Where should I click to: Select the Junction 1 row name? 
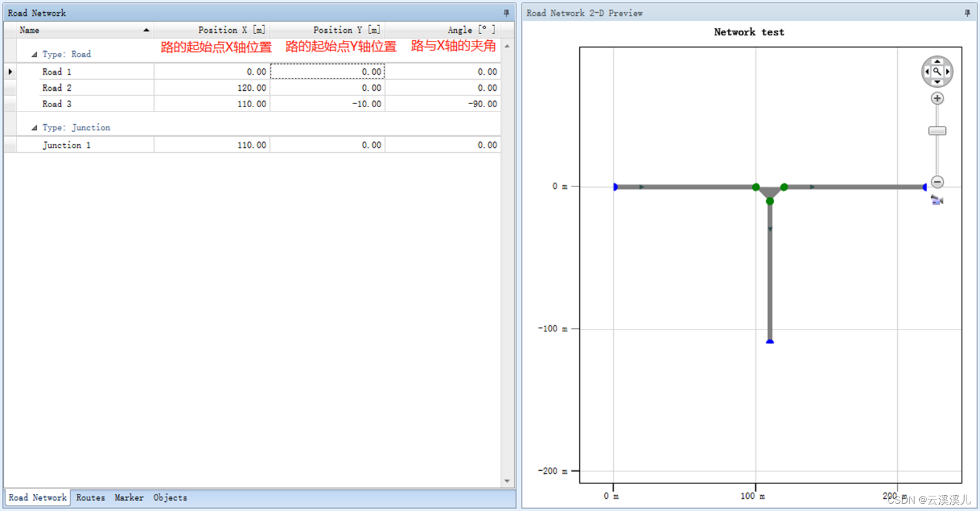click(66, 145)
